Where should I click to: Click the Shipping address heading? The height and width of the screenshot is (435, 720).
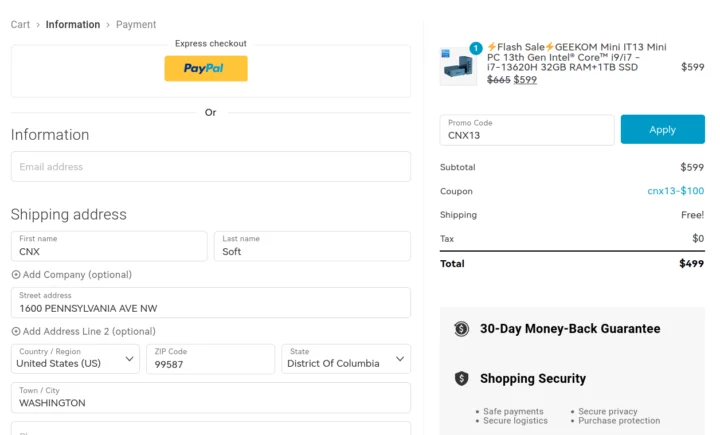68,215
